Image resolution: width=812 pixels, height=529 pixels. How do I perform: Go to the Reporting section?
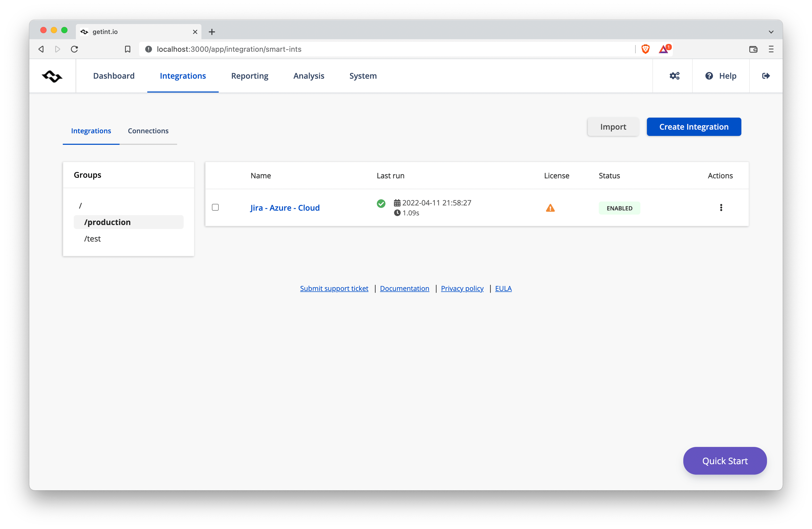249,76
